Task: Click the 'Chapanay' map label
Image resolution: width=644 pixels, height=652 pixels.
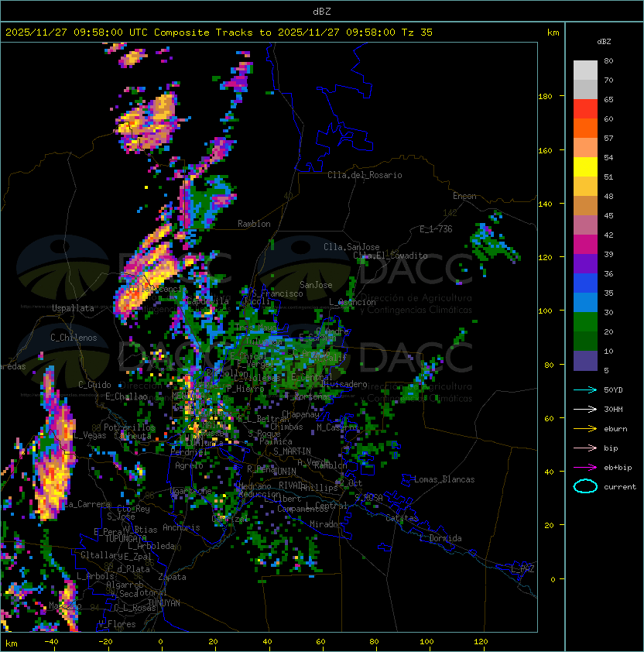Action: pyautogui.click(x=300, y=414)
